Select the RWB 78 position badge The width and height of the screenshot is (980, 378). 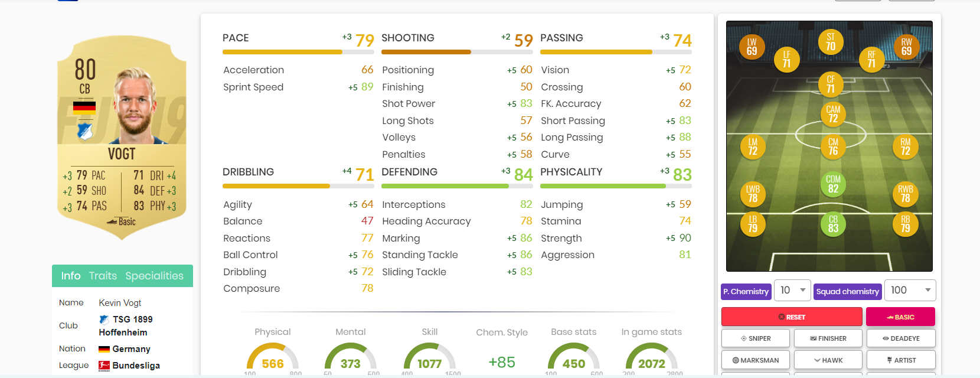click(905, 194)
